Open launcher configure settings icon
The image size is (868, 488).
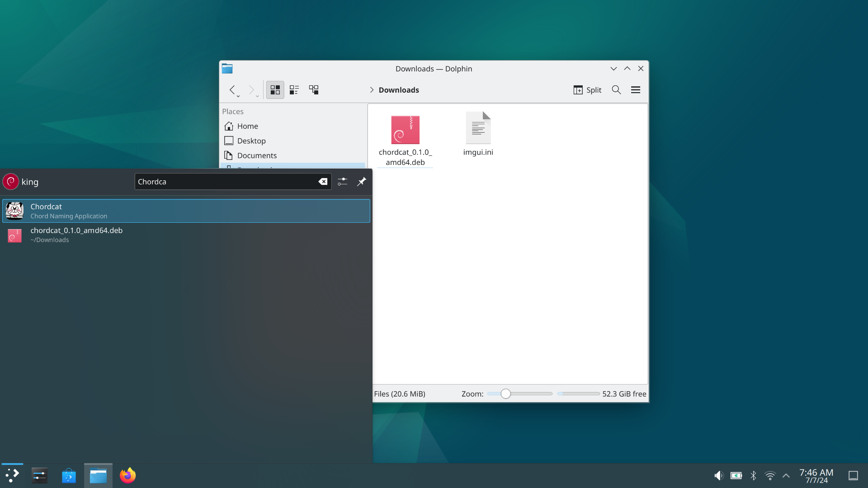[342, 182]
